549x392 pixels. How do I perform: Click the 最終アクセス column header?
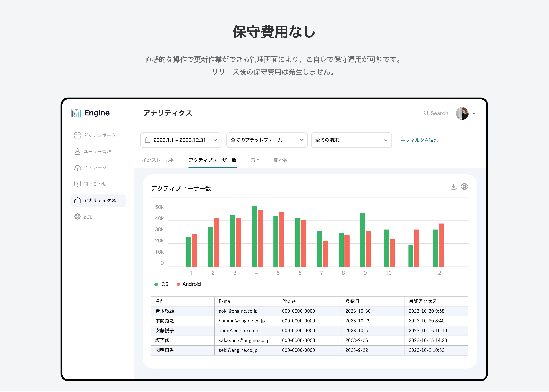point(436,301)
